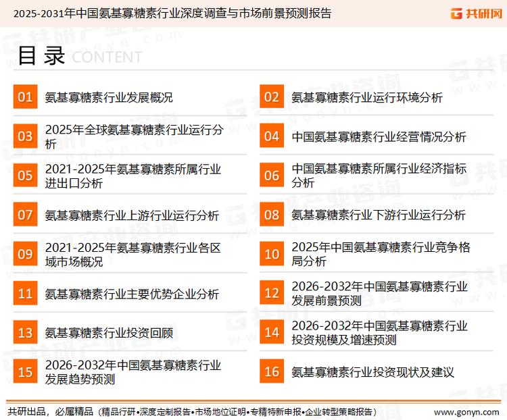Select 2025年全球氨基寡糖素行业运行分析 chapter title
The width and height of the screenshot is (507, 420).
point(135,136)
